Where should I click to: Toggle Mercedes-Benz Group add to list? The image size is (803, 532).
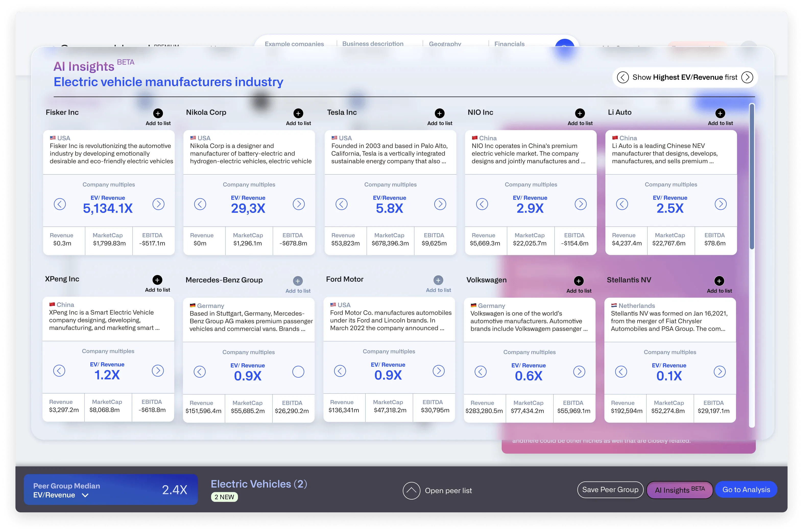[x=298, y=281]
